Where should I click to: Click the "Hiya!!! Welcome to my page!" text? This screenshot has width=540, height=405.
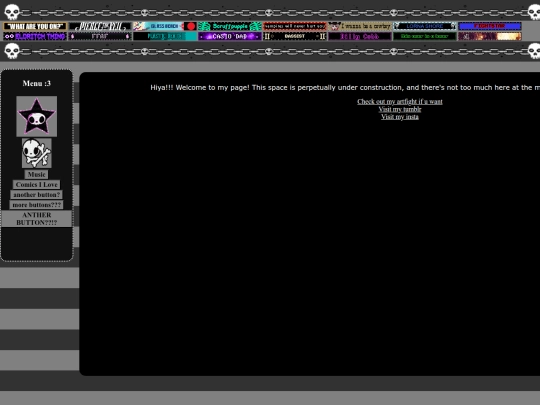[200, 87]
